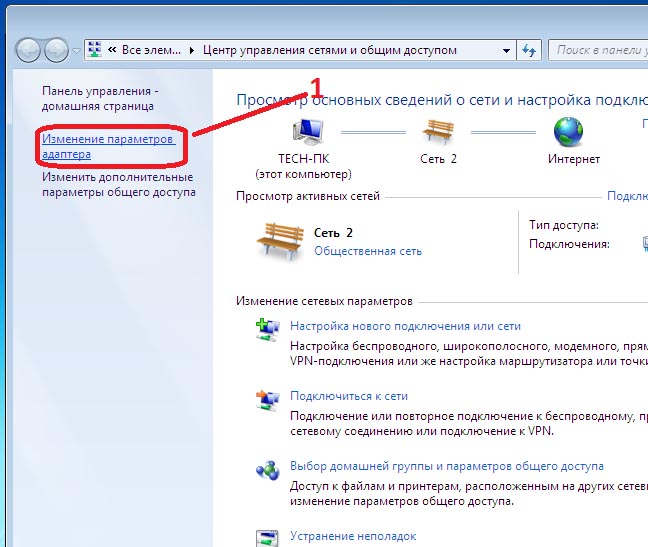Click the Back navigation arrow button
Screen dimensions: 648x547
click(x=29, y=50)
